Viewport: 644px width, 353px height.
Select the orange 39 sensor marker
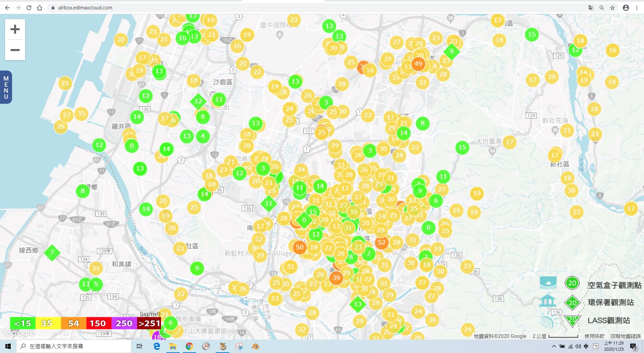click(x=336, y=278)
